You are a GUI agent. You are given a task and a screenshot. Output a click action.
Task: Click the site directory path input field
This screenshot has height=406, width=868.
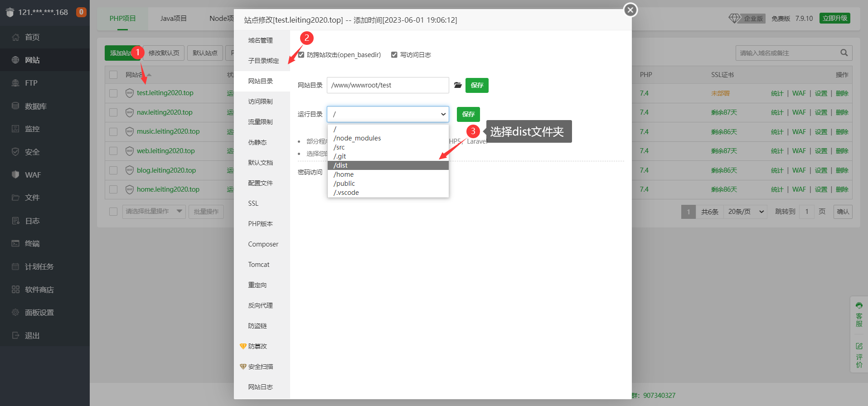388,85
